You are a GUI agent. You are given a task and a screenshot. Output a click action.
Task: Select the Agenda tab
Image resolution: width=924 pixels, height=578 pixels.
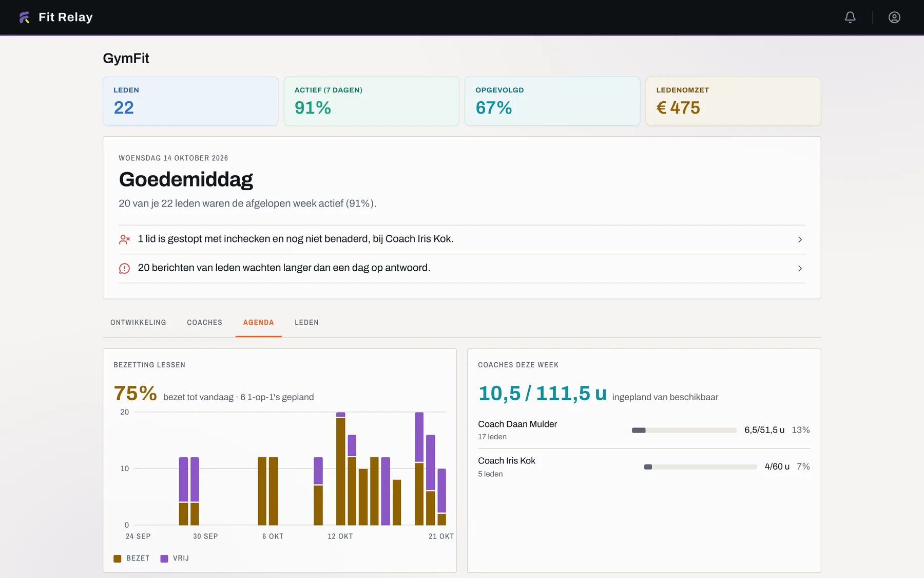pyautogui.click(x=258, y=323)
